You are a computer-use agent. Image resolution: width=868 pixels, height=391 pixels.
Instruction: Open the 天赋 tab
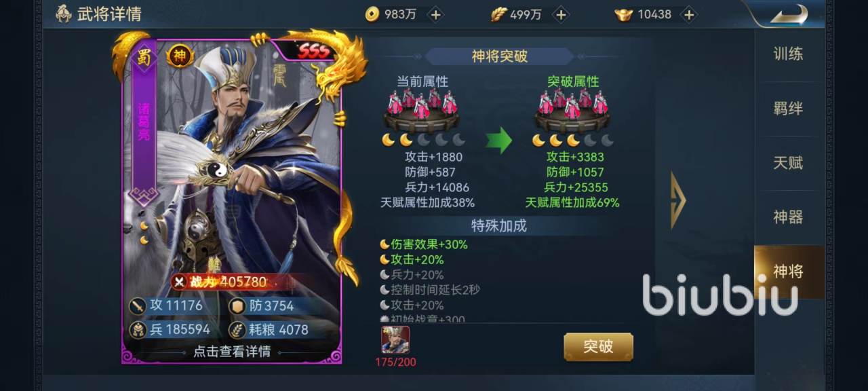pyautogui.click(x=789, y=163)
